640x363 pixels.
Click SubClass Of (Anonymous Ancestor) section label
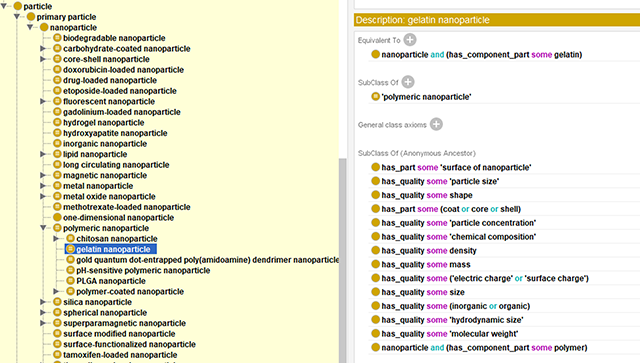(417, 153)
